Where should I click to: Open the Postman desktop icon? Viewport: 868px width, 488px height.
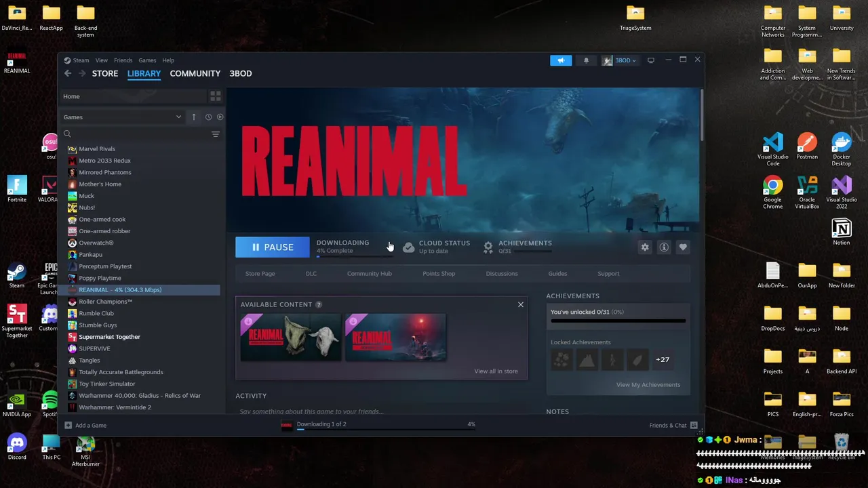[x=807, y=146]
